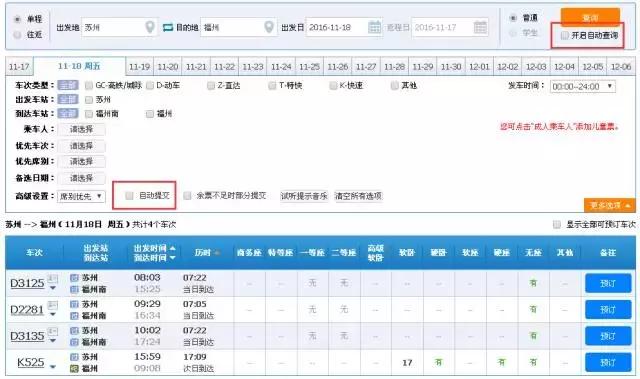
Task: Open the 席别优先 advanced settings dropdown
Action: pyautogui.click(x=81, y=196)
